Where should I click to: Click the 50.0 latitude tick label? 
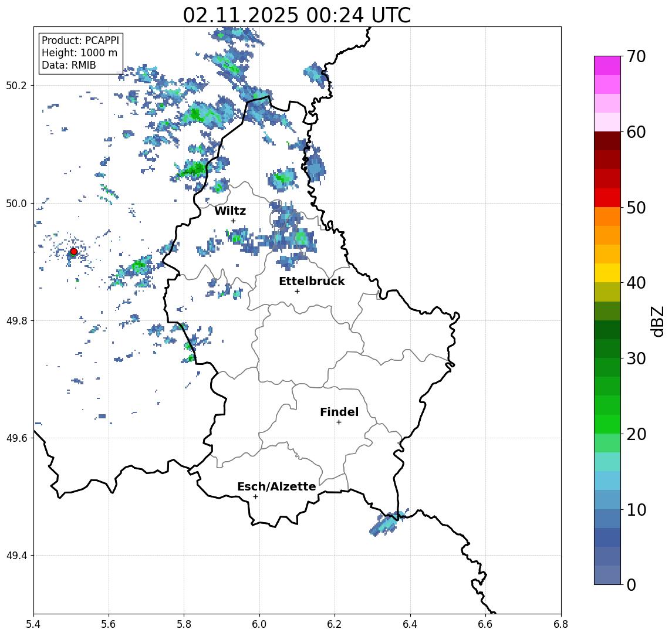coord(16,203)
